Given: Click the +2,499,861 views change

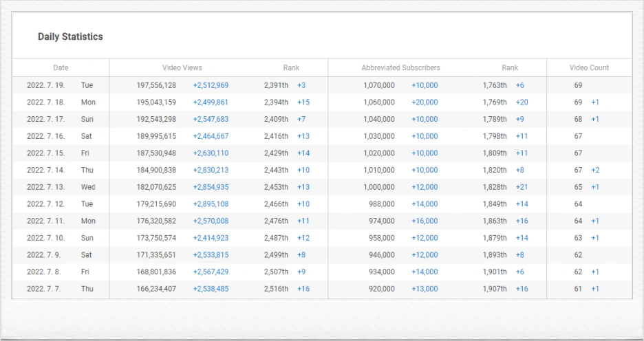Looking at the screenshot, I should (x=211, y=102).
